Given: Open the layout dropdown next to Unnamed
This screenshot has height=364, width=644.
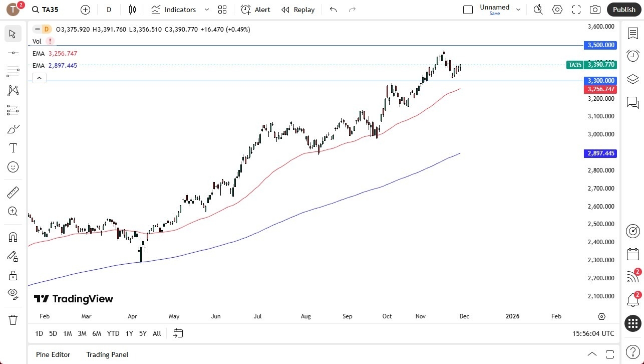Looking at the screenshot, I should [x=518, y=9].
